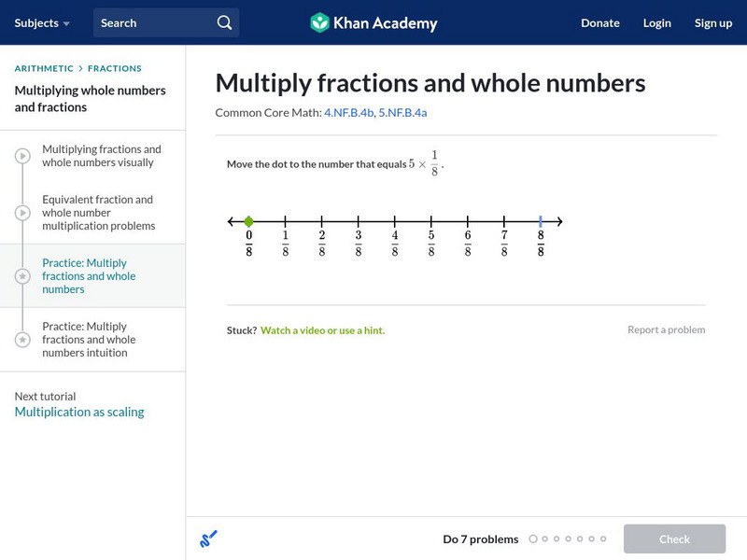Open the Donate page
Image resolution: width=747 pixels, height=560 pixels.
599,22
